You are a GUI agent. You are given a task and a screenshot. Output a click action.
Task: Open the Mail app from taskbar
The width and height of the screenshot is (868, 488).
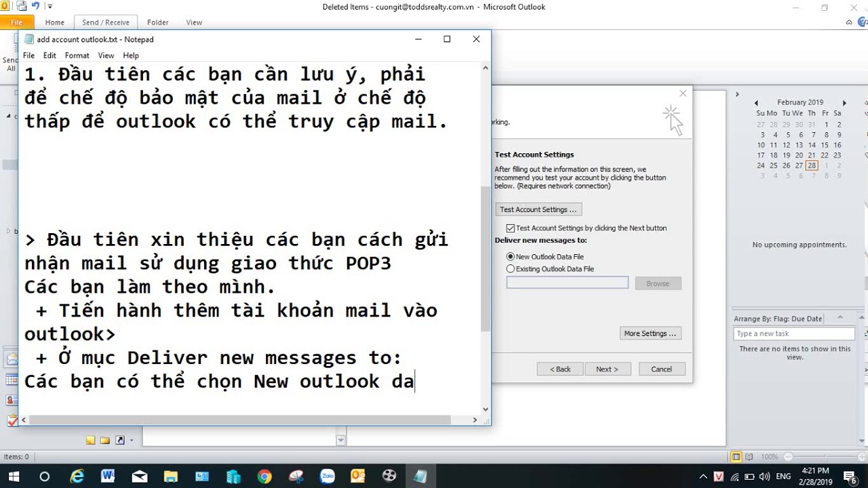point(139,476)
